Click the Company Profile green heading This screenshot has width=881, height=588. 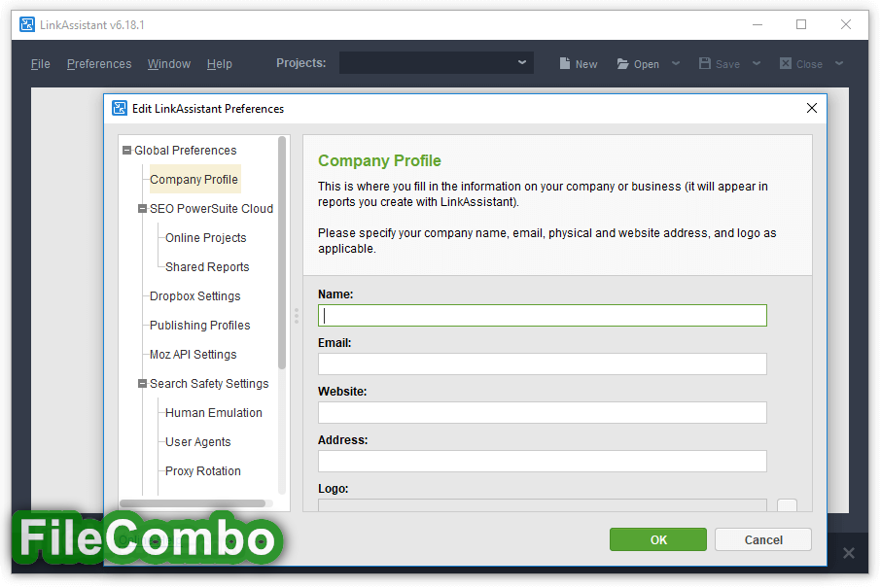coord(379,160)
